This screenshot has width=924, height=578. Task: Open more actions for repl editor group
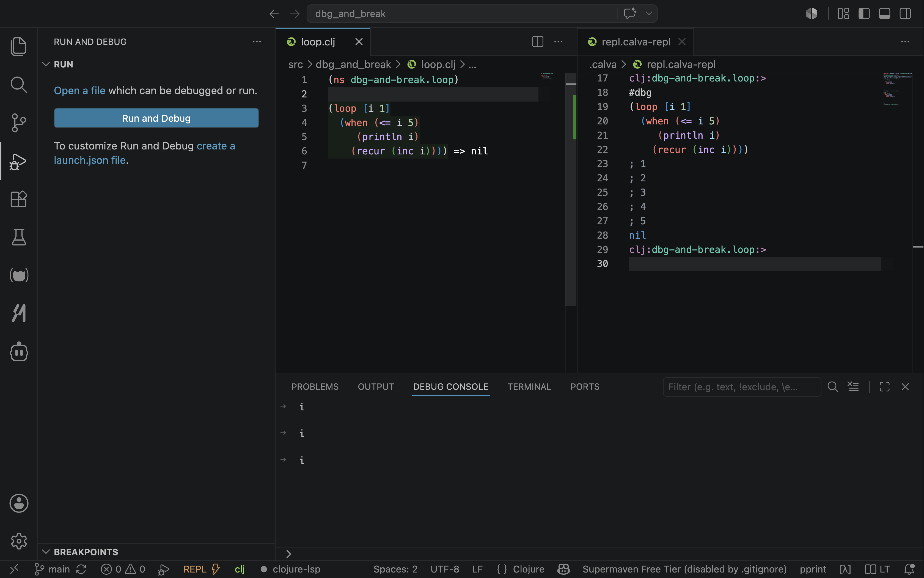click(x=905, y=41)
